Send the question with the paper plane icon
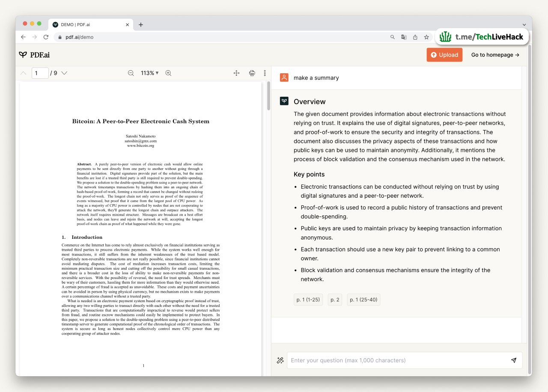 (514, 360)
